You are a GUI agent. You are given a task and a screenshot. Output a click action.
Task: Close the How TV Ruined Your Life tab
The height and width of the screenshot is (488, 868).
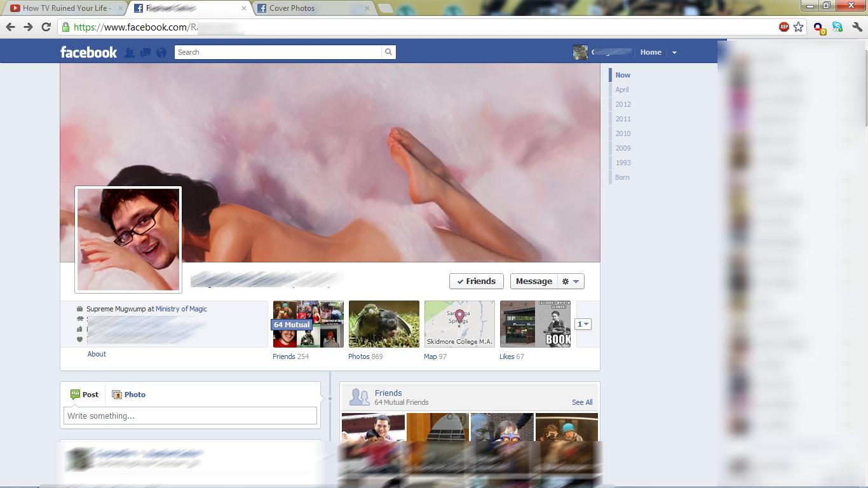click(x=119, y=8)
